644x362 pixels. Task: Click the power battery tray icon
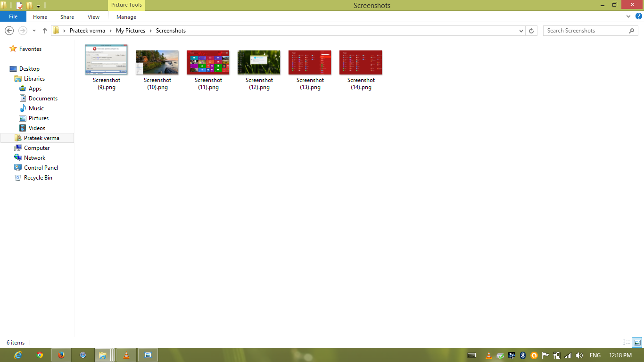557,355
